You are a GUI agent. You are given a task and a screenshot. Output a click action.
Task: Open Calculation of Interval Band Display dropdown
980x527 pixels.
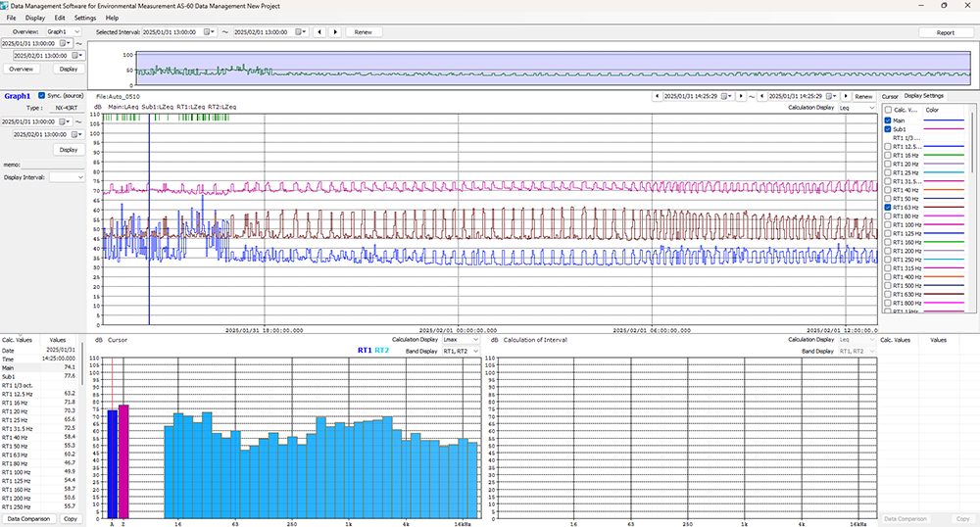point(857,352)
